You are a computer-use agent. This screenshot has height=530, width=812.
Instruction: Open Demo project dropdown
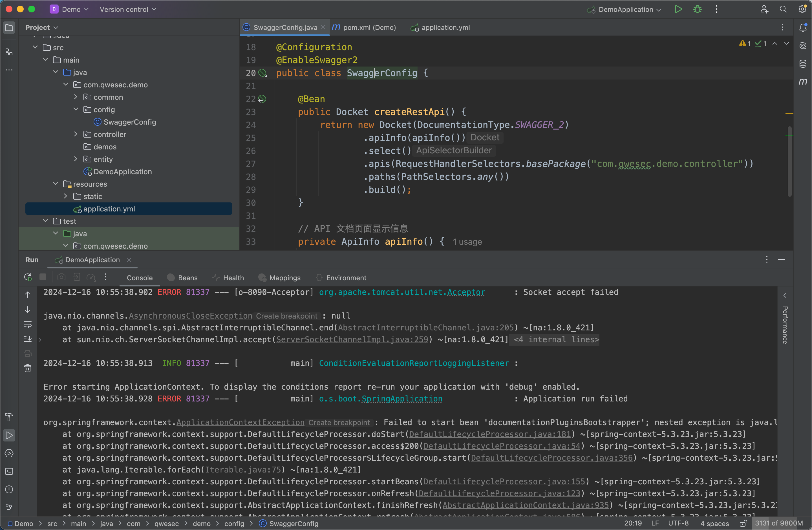pos(69,9)
